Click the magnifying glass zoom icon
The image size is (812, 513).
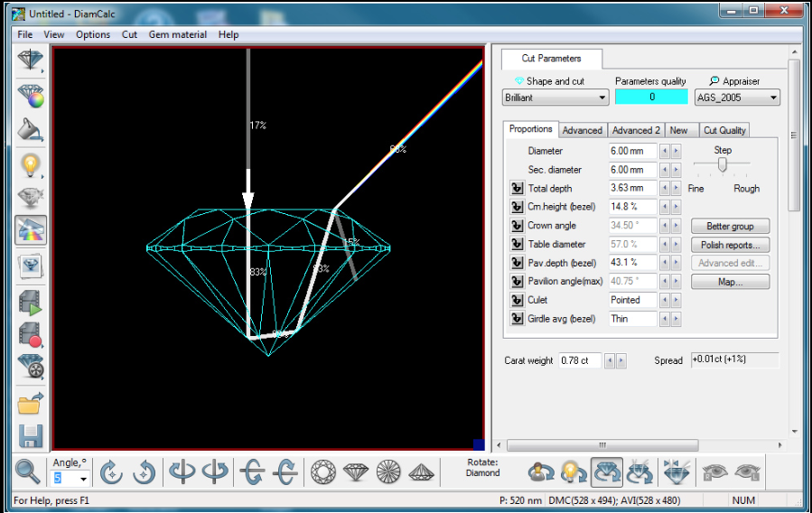[28, 471]
